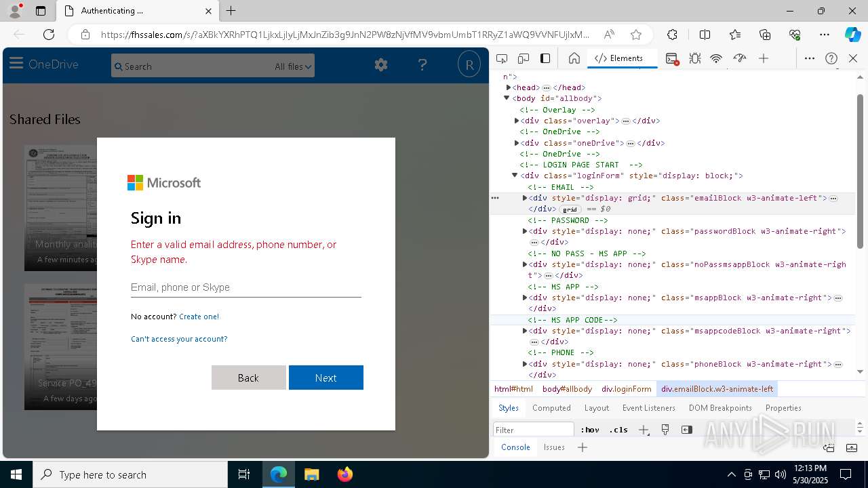Switch to the Layout tab

pyautogui.click(x=597, y=408)
